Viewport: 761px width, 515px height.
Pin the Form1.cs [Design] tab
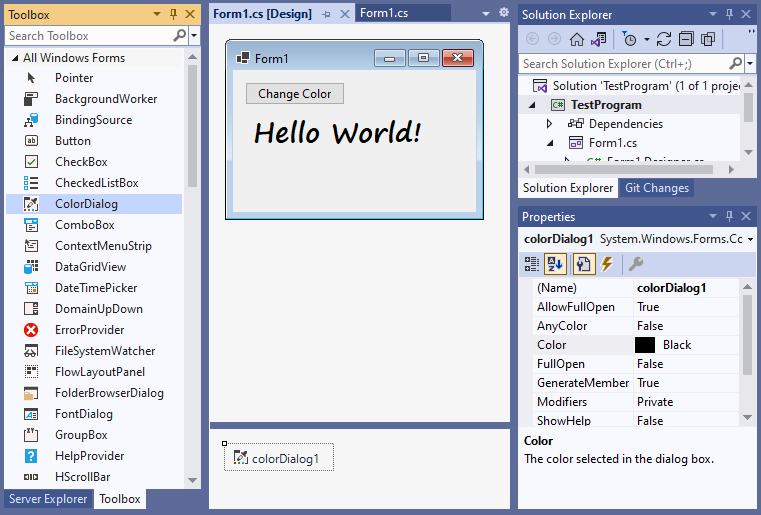tap(326, 15)
